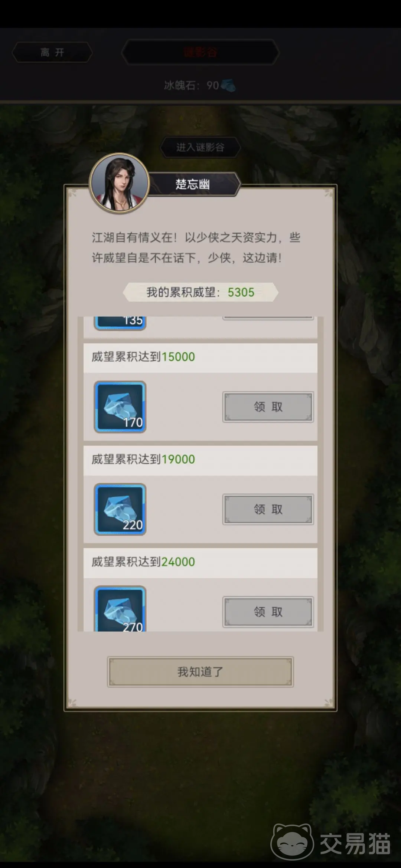The height and width of the screenshot is (868, 401).
Task: Claim the reward for reaching 24000 prestige
Action: [x=268, y=612]
